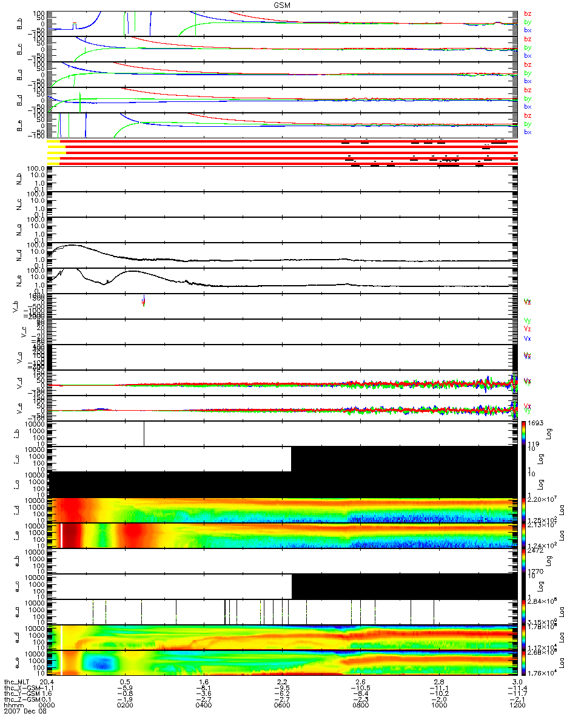Image resolution: width=564 pixels, height=728 pixels.
Task: Click the e_e electron spectrogram
Action: pyautogui.click(x=283, y=663)
